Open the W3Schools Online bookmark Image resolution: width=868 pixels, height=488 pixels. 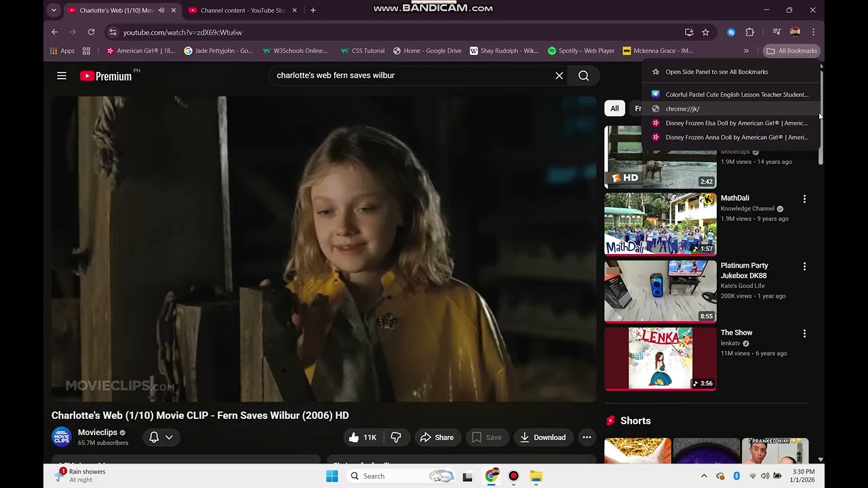tap(294, 51)
